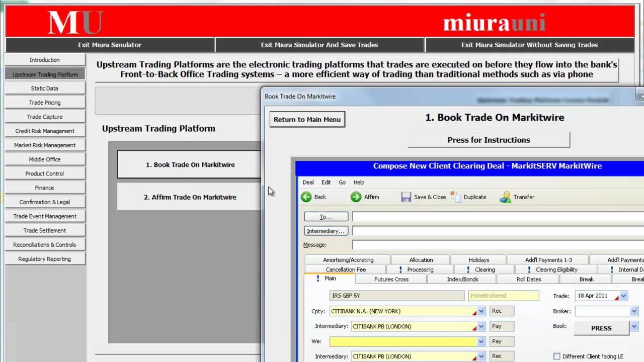Select Trade Pricing in the sidebar
Image resolution: width=644 pixels, height=362 pixels.
(45, 103)
